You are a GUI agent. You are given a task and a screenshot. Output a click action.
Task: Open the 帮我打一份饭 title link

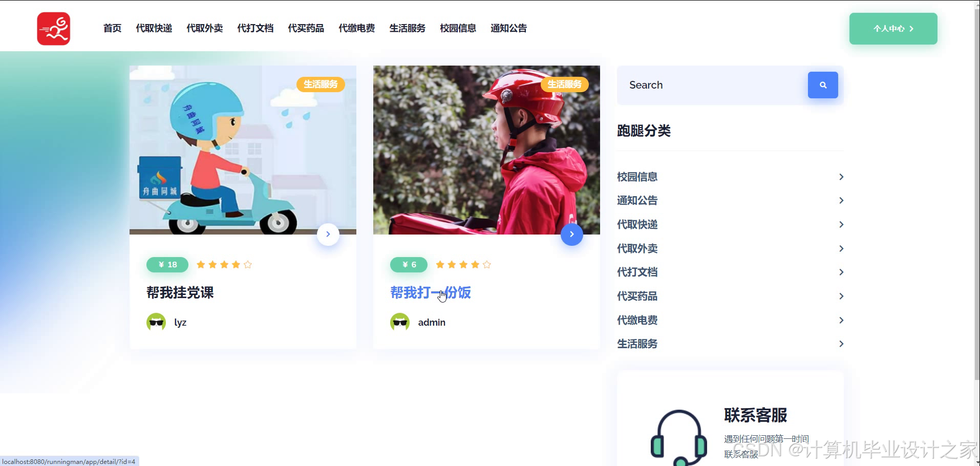point(430,293)
